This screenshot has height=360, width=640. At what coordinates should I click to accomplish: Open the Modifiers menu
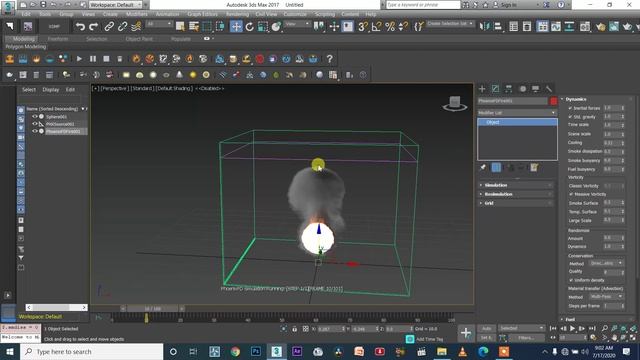[x=136, y=14]
